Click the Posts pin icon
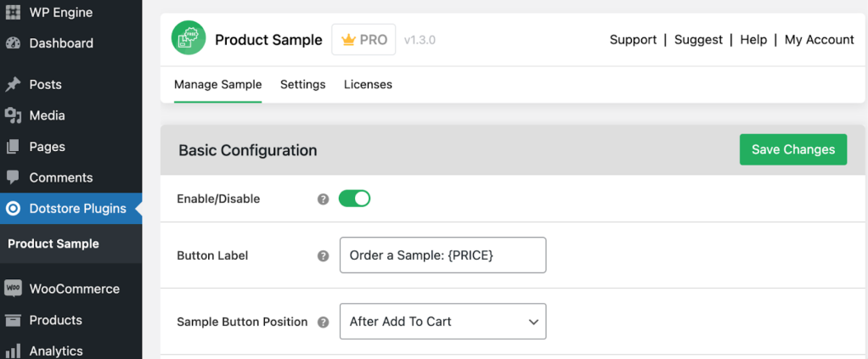This screenshot has width=868, height=359. [x=13, y=85]
